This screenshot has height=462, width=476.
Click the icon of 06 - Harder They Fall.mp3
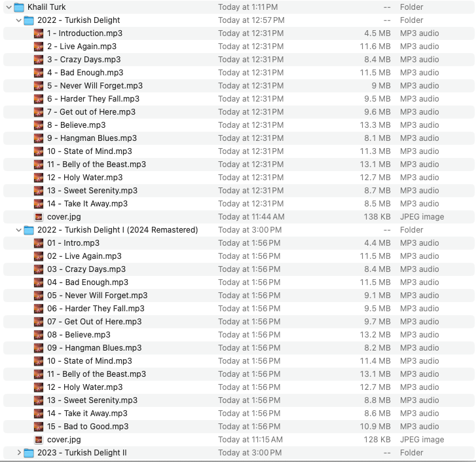point(39,309)
